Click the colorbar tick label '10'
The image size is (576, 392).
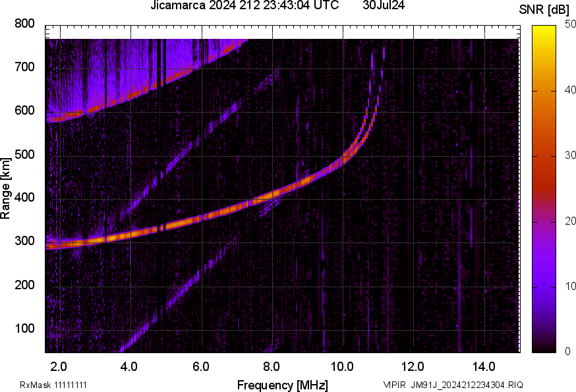coord(570,286)
